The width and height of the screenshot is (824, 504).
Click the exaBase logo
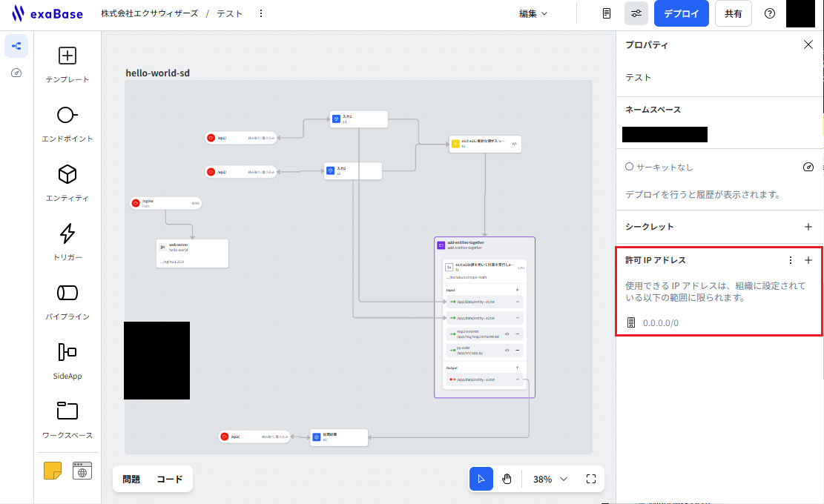47,13
